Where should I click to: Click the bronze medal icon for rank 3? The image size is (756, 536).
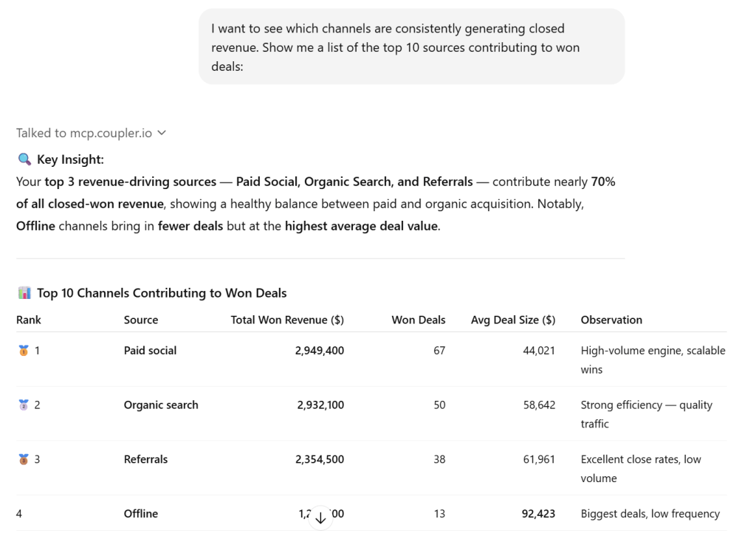click(23, 459)
